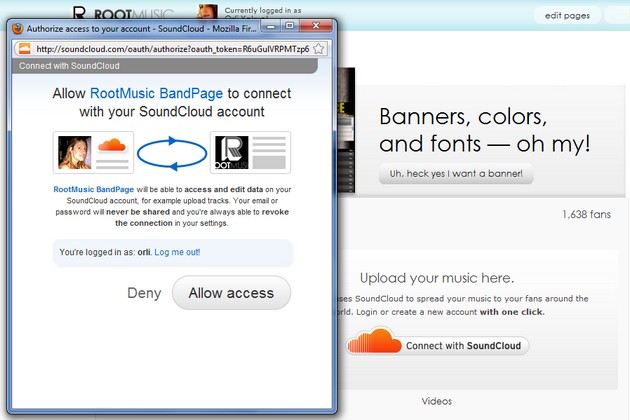Open RootMusic BandPage link in description paragraph

93,189
